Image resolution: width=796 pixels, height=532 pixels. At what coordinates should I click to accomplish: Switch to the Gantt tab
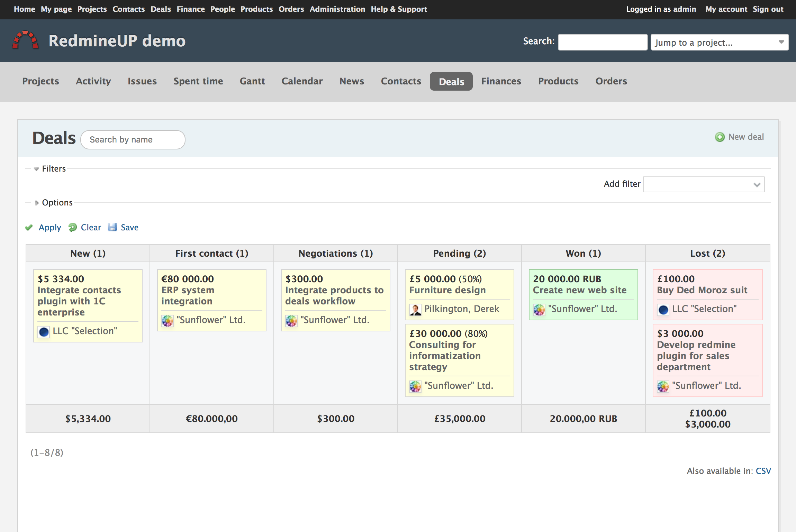[x=252, y=81]
